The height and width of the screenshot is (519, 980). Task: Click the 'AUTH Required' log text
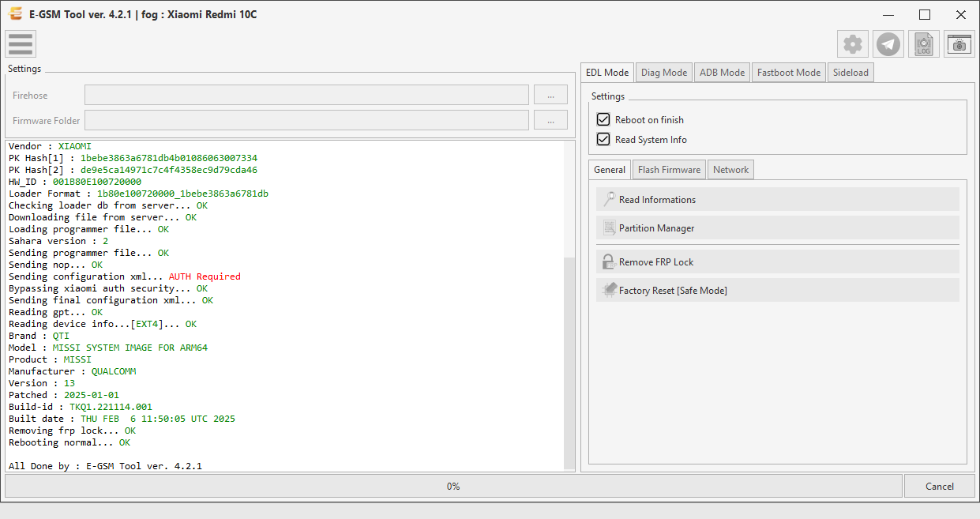click(x=205, y=276)
